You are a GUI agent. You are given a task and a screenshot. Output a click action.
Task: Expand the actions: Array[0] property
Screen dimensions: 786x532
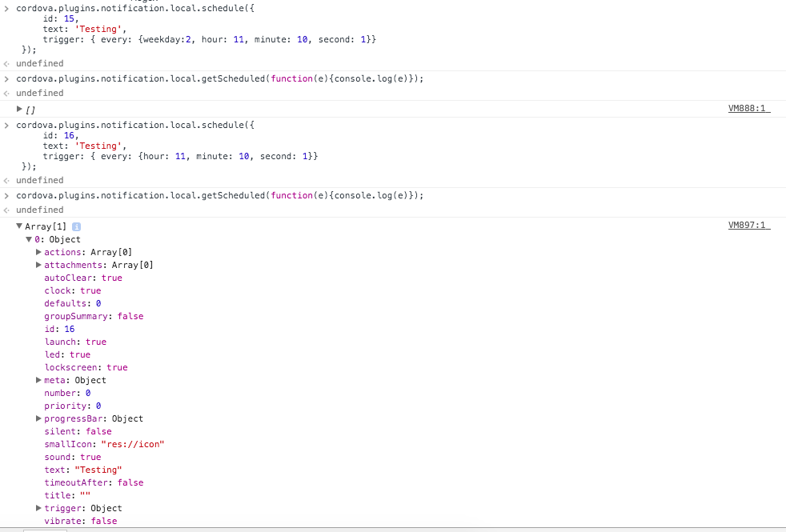(38, 252)
